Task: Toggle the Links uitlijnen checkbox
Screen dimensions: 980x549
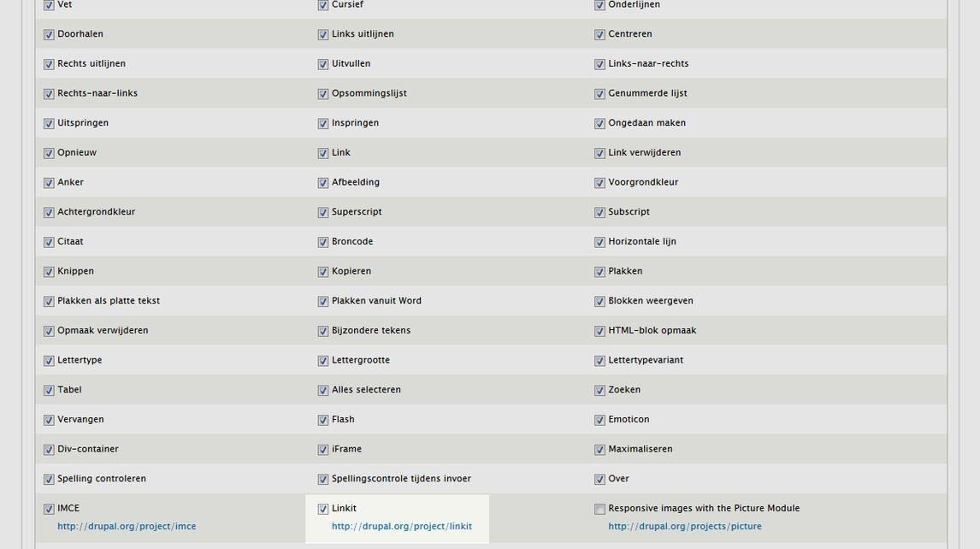Action: click(x=323, y=34)
